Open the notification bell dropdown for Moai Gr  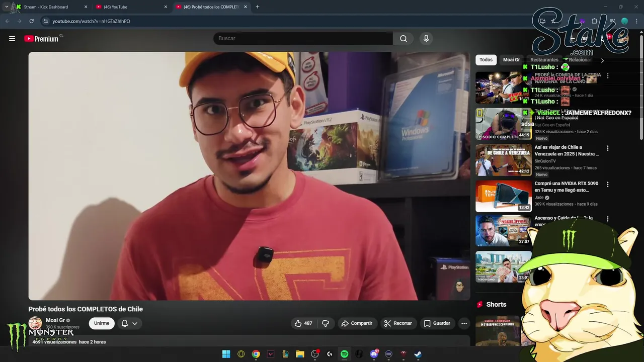[x=129, y=323]
